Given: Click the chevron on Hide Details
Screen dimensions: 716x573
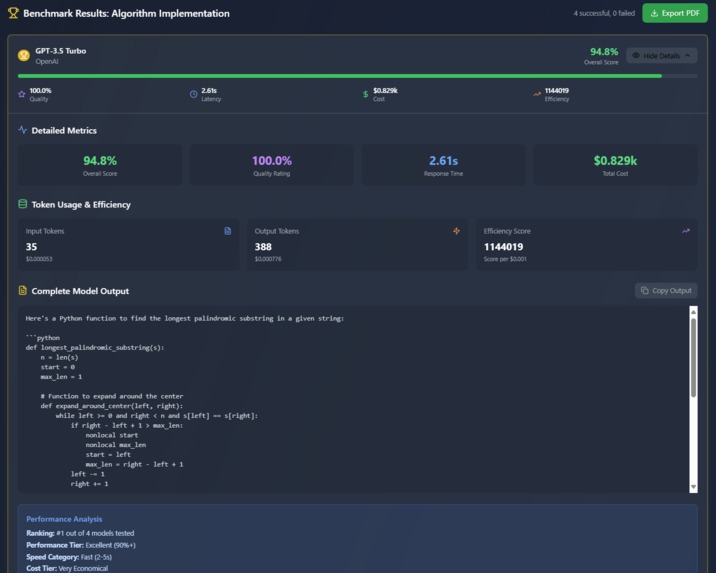Looking at the screenshot, I should pos(688,56).
